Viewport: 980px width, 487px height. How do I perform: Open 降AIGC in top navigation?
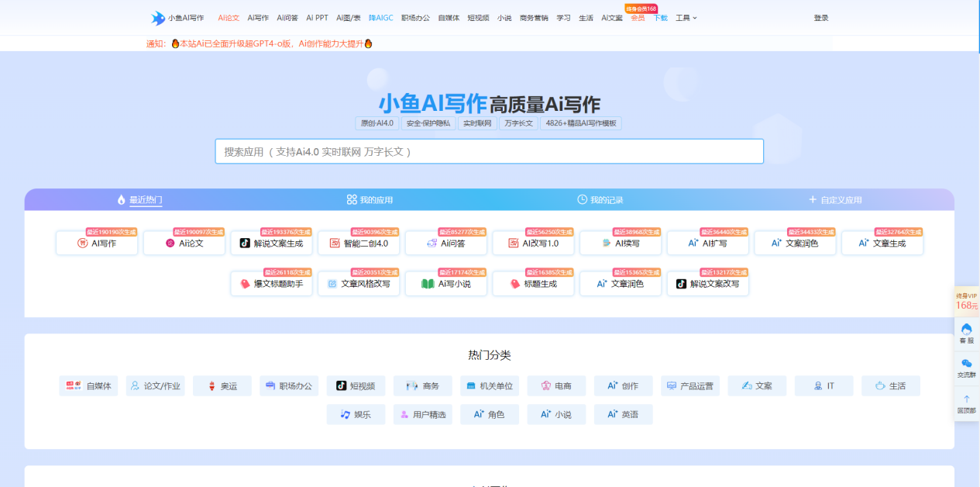[x=380, y=18]
